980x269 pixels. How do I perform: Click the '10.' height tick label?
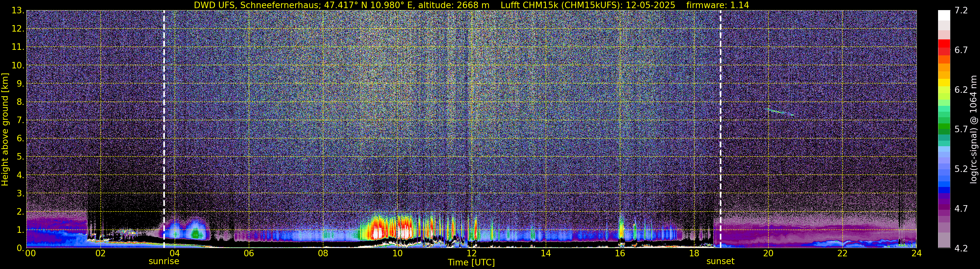click(x=18, y=65)
